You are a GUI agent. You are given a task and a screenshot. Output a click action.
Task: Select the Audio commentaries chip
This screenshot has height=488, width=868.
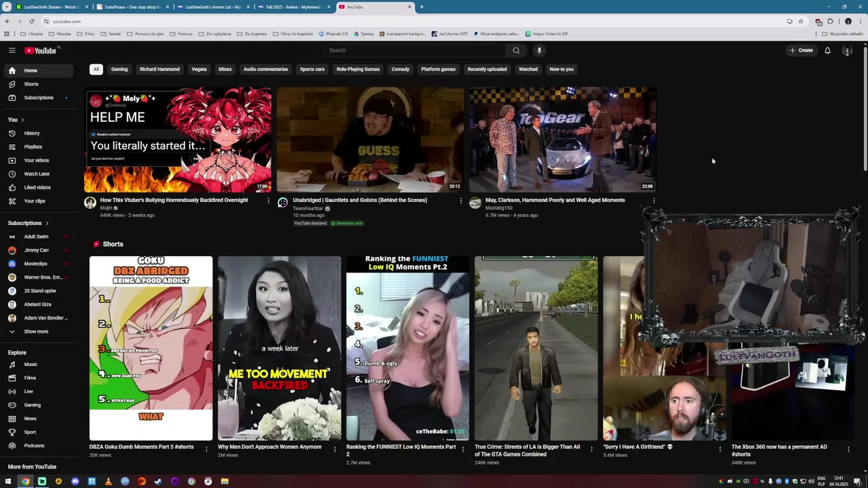266,69
